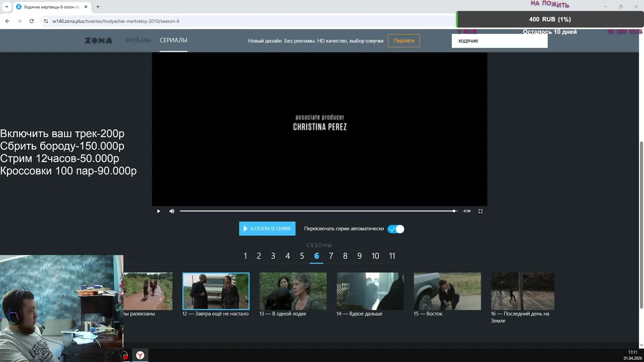The image size is (644, 362).
Task: Open episode 15 Восток thumbnail
Action: pos(447,291)
